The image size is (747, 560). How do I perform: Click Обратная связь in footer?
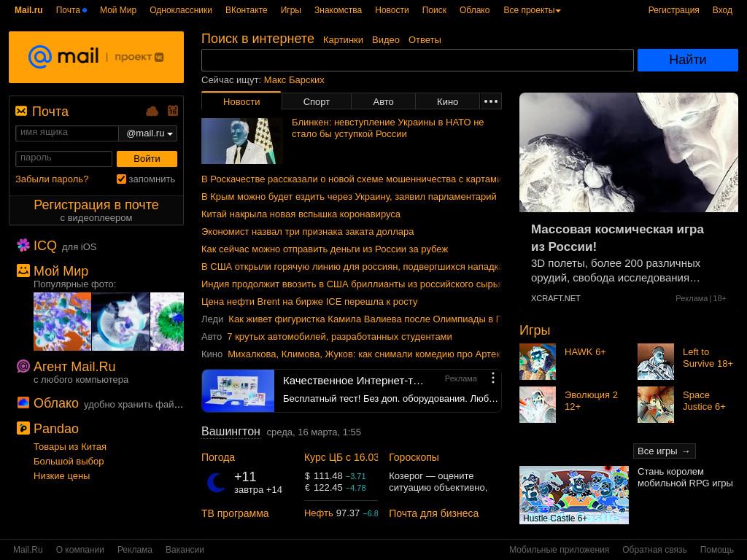point(654,550)
